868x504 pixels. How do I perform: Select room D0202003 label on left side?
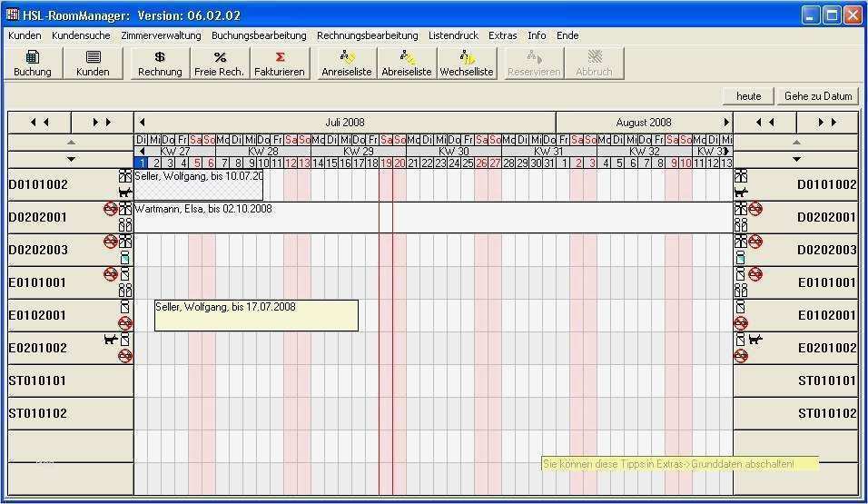pyautogui.click(x=38, y=250)
